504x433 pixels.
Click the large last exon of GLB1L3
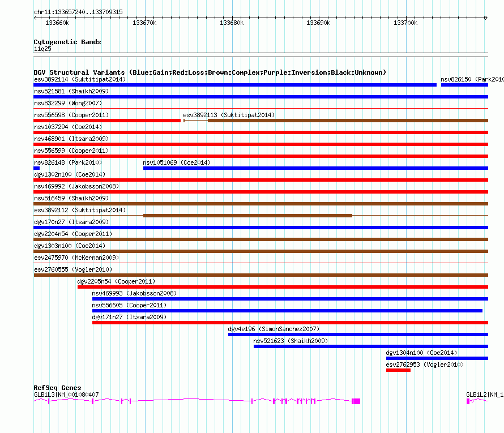(x=356, y=401)
